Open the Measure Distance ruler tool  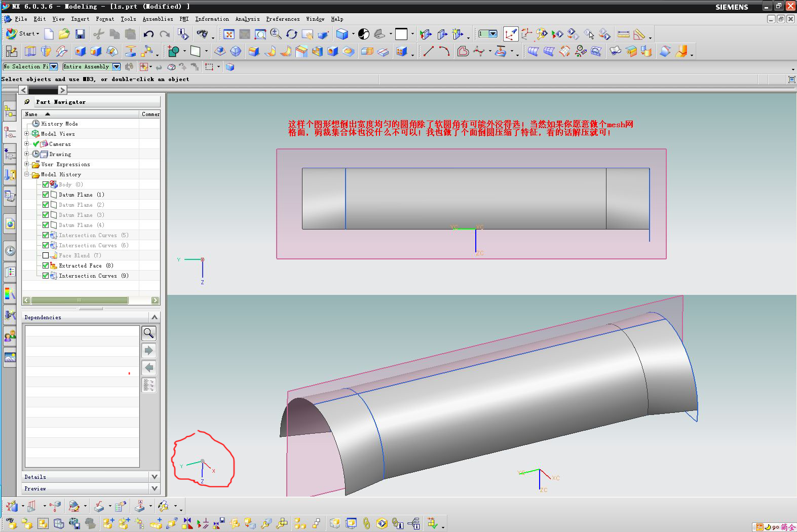[x=624, y=34]
